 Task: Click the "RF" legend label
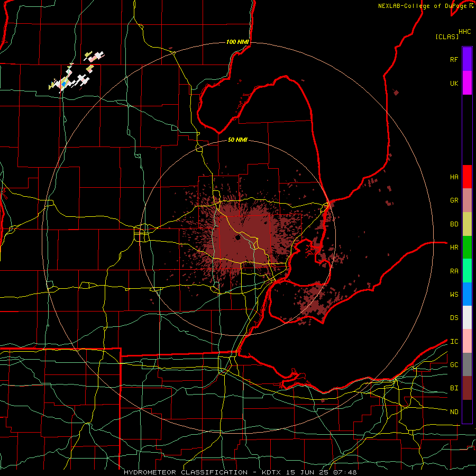pos(454,59)
